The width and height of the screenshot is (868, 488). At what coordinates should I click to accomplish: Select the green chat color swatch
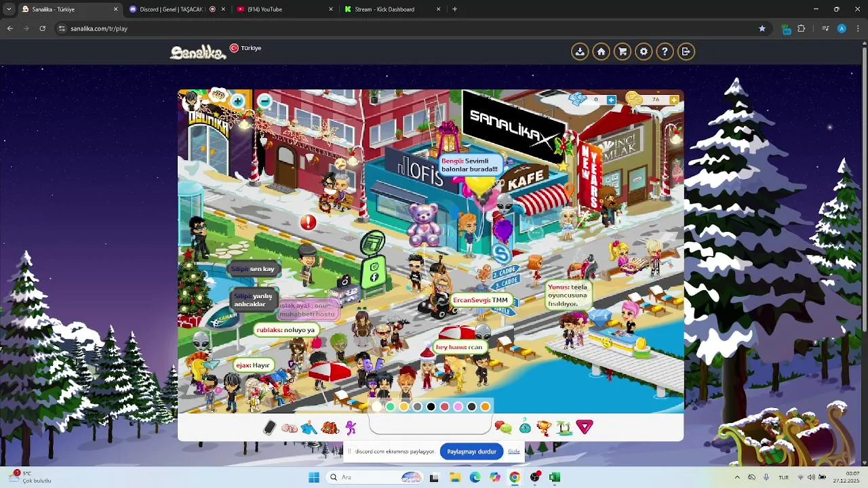coord(391,407)
